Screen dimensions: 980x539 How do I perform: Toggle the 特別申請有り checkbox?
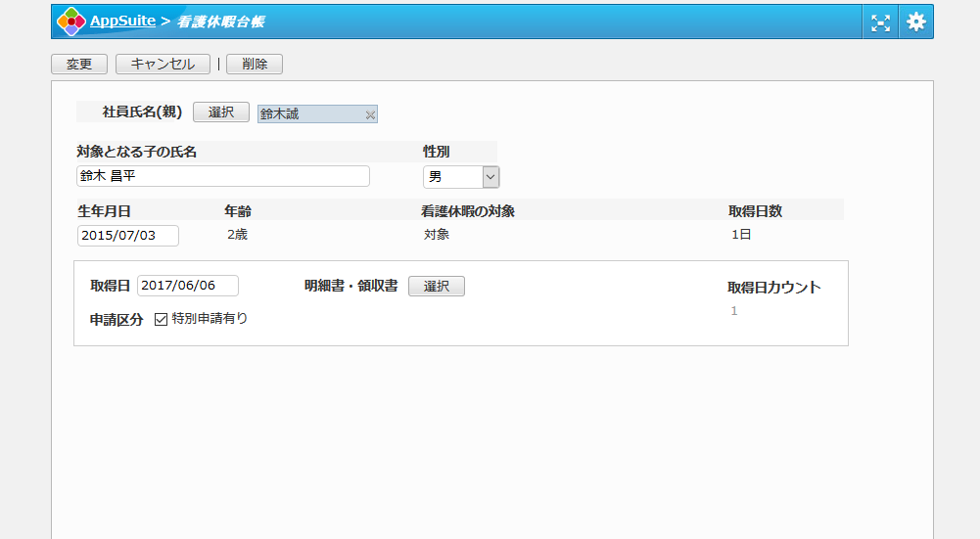click(x=162, y=319)
